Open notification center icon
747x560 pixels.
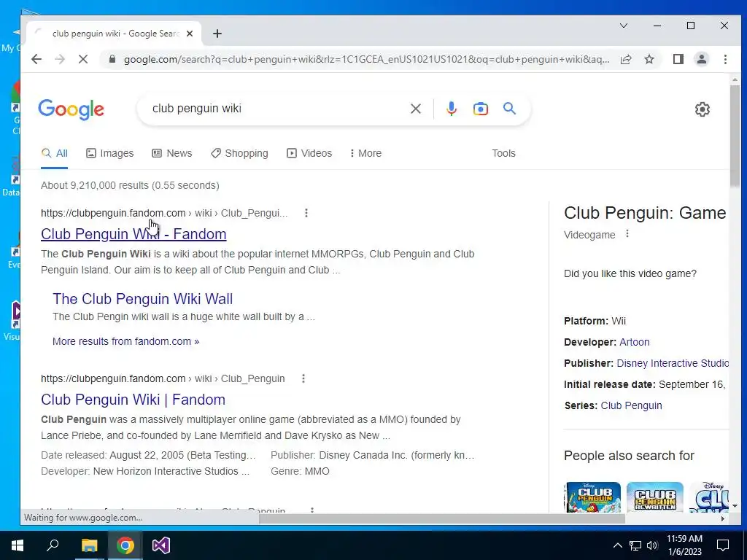(x=723, y=545)
